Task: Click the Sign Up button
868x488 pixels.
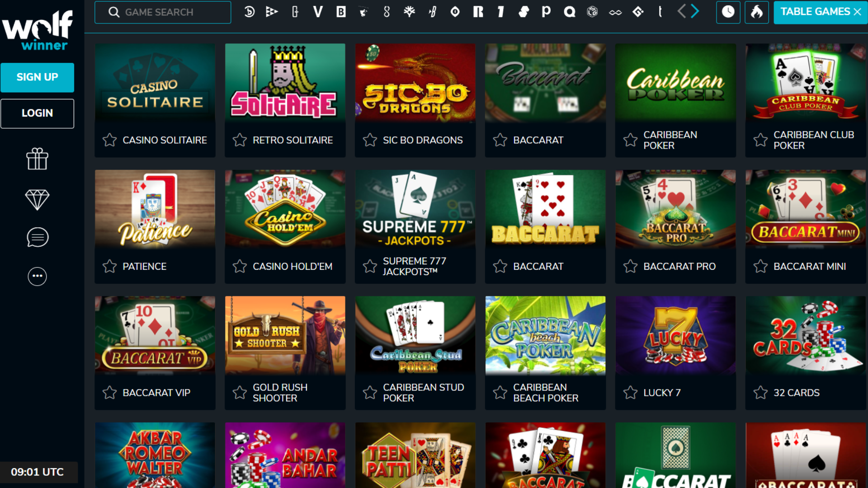Action: coord(37,77)
